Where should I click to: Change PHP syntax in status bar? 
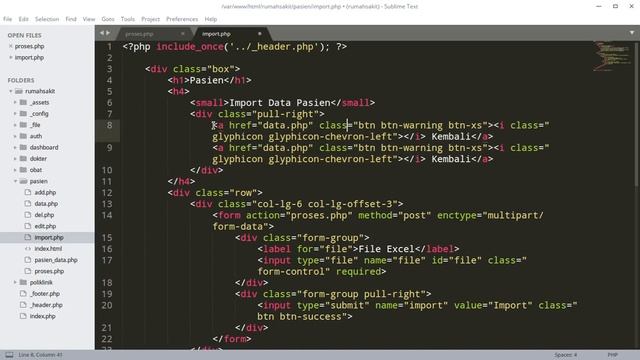pyautogui.click(x=613, y=355)
